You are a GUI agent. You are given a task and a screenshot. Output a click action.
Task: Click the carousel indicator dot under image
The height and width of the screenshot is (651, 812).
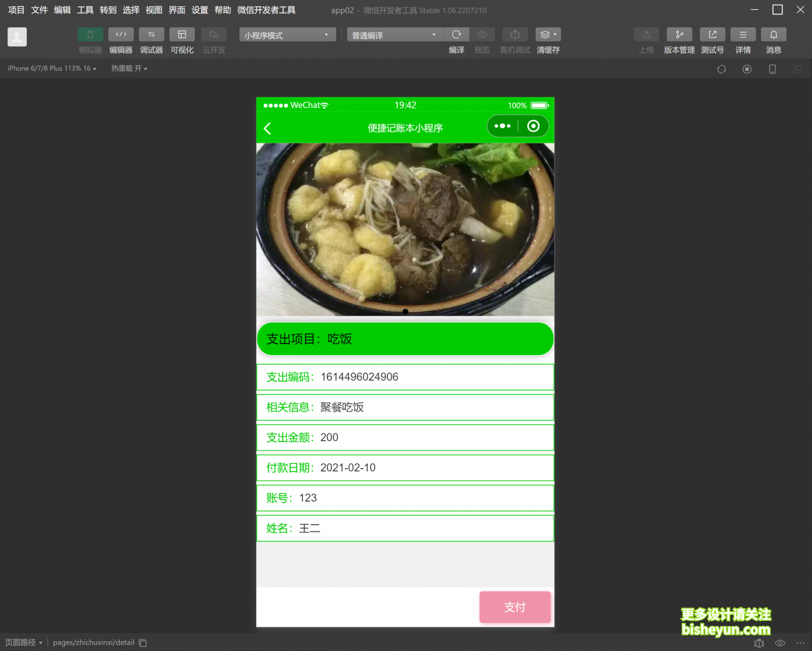[405, 312]
